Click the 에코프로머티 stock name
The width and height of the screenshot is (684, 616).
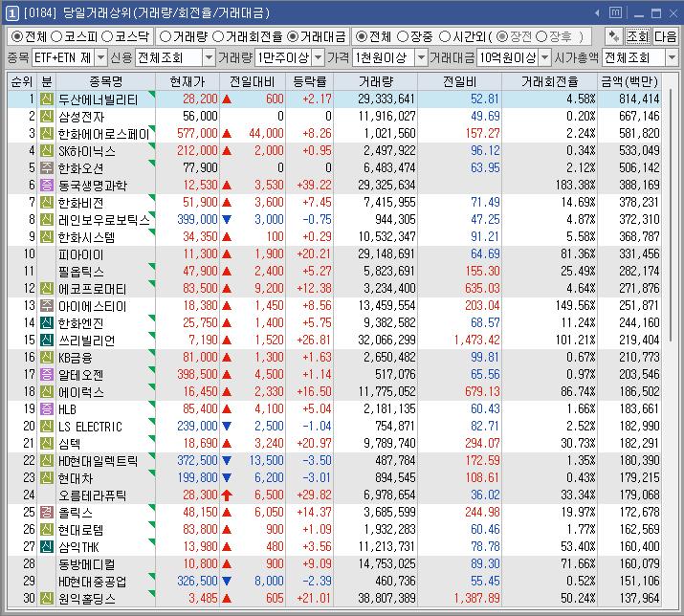93,289
